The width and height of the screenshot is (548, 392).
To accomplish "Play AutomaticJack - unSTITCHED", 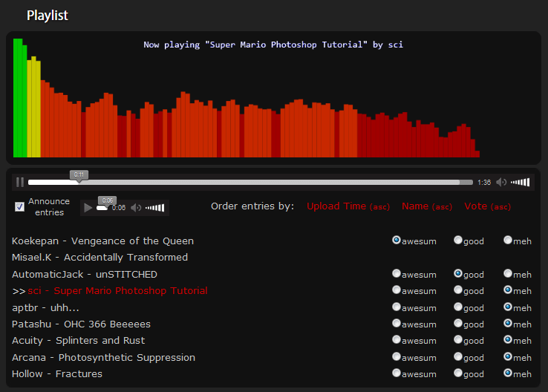I will click(85, 274).
